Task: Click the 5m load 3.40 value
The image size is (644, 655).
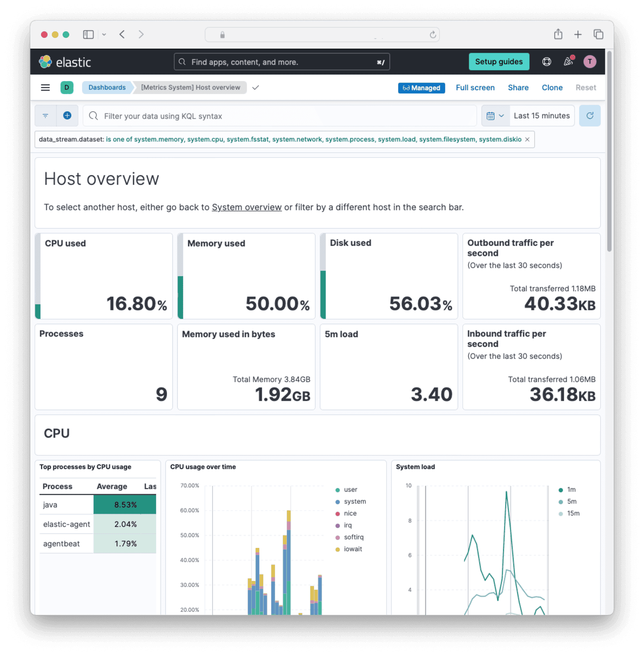Action: [x=431, y=395]
